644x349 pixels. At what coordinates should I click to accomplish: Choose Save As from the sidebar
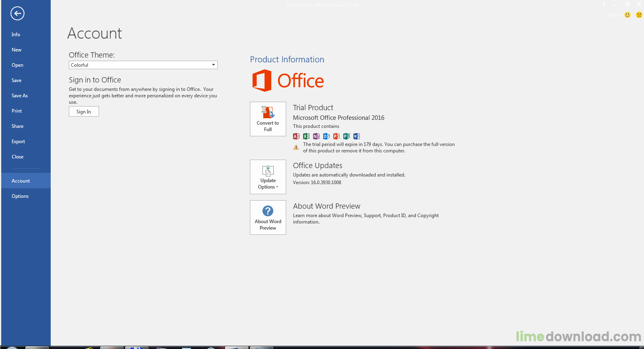[x=26, y=96]
